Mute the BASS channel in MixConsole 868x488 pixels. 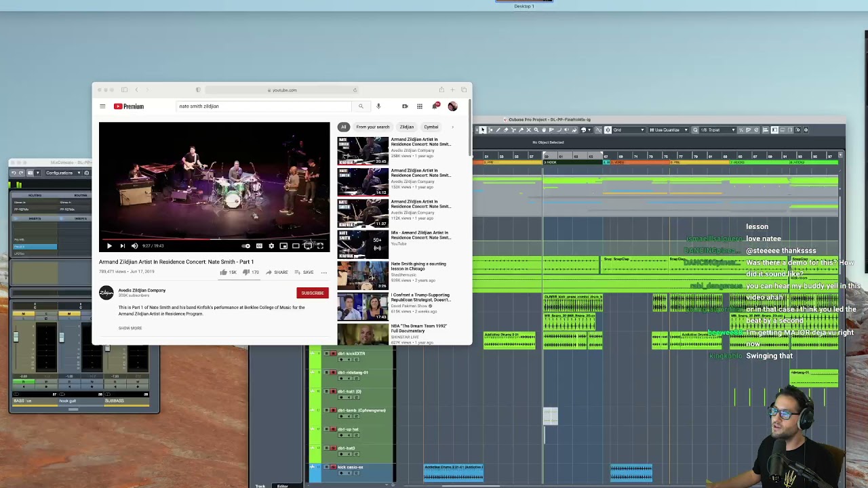[x=24, y=314]
